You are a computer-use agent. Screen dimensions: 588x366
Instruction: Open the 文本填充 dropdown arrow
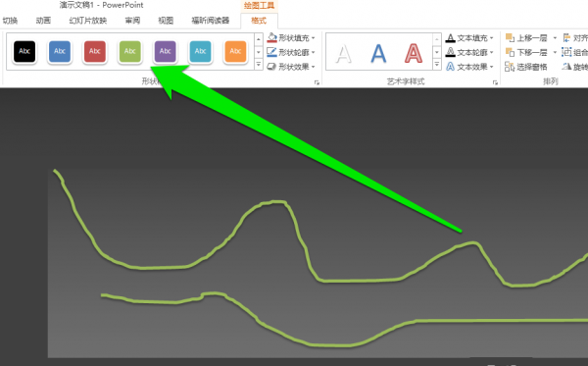(492, 38)
